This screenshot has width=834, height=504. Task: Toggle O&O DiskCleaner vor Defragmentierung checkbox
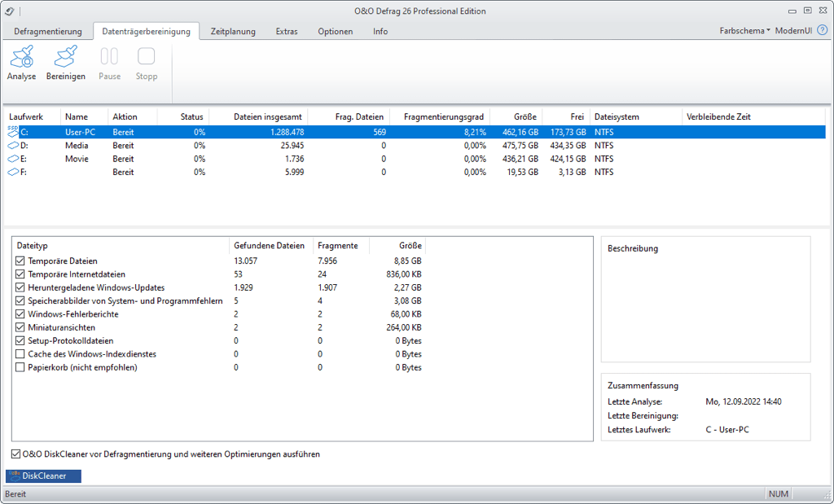click(x=16, y=454)
